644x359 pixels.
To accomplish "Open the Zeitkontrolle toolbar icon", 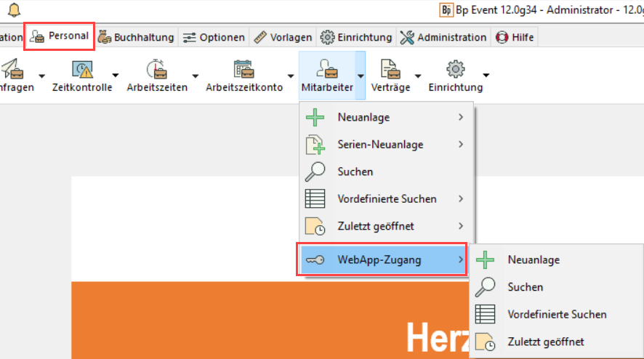I will (x=82, y=69).
